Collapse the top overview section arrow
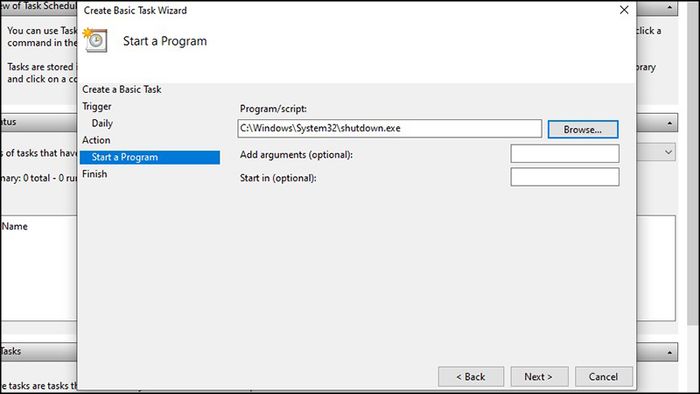700x394 pixels. [x=669, y=8]
